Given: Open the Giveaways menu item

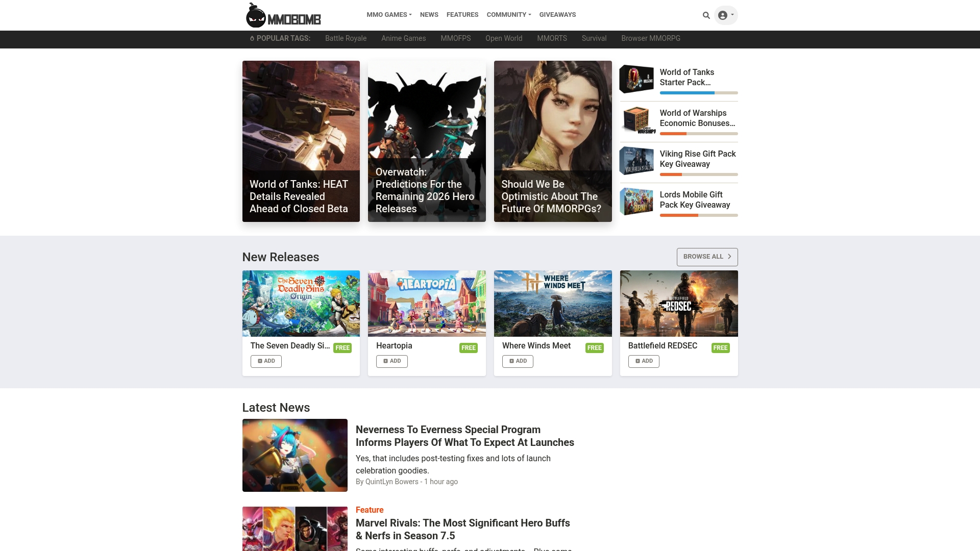Looking at the screenshot, I should 557,15.
